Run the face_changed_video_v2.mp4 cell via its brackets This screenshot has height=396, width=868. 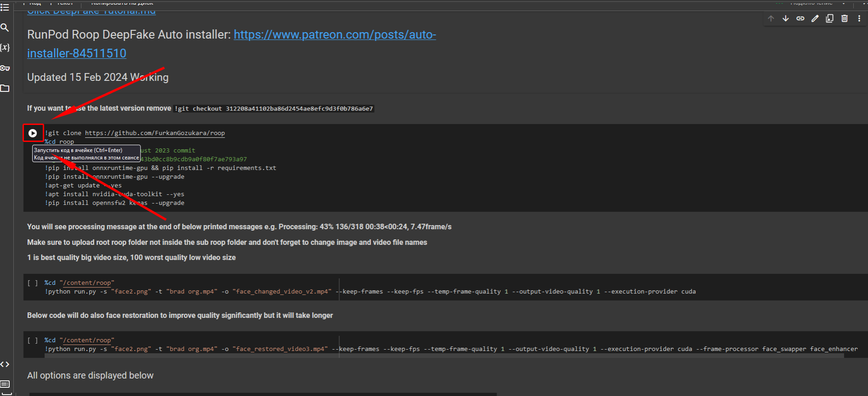tap(32, 283)
